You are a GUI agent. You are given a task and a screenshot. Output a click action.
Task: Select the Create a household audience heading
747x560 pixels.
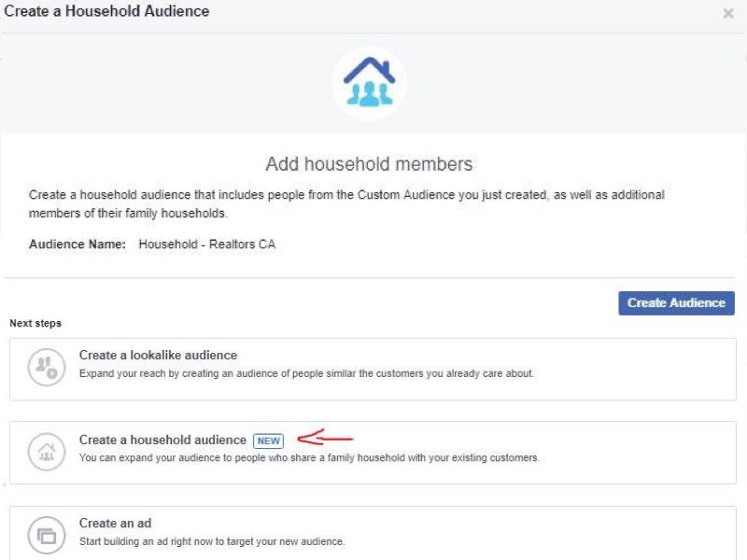(x=162, y=440)
